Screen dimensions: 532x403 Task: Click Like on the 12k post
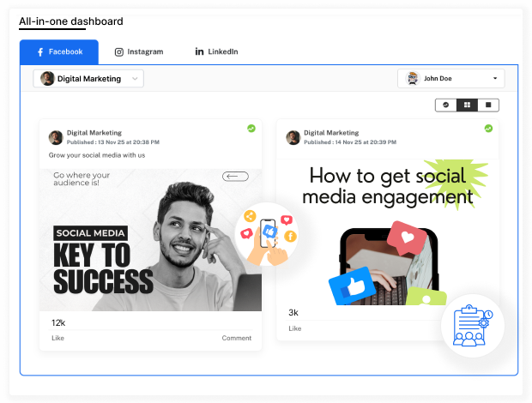57,338
